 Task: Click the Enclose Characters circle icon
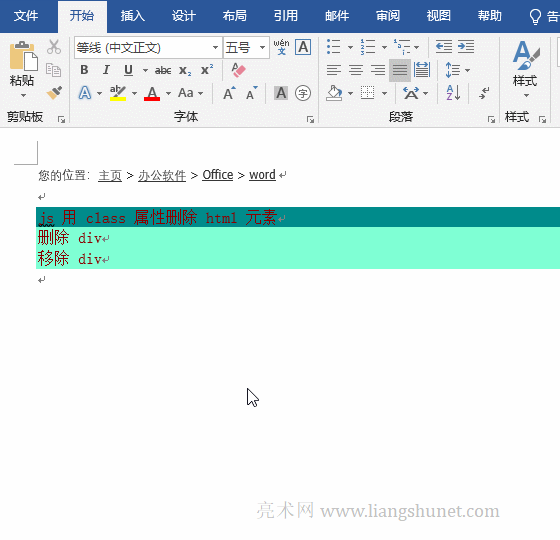click(x=303, y=93)
